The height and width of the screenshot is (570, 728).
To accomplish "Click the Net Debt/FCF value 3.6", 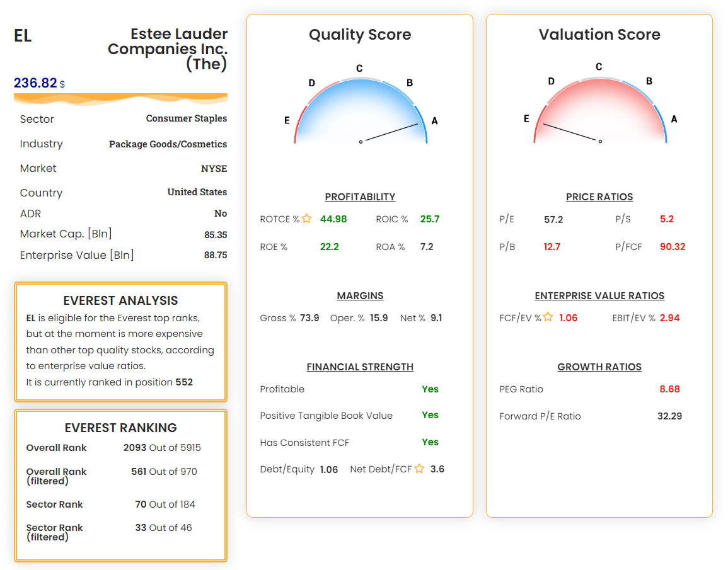I will point(437,469).
